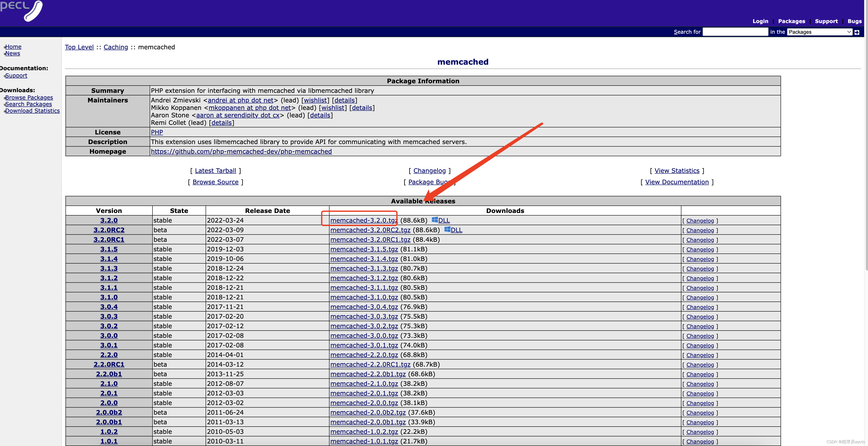Download the Latest Tarball
The width and height of the screenshot is (868, 446).
(x=215, y=170)
